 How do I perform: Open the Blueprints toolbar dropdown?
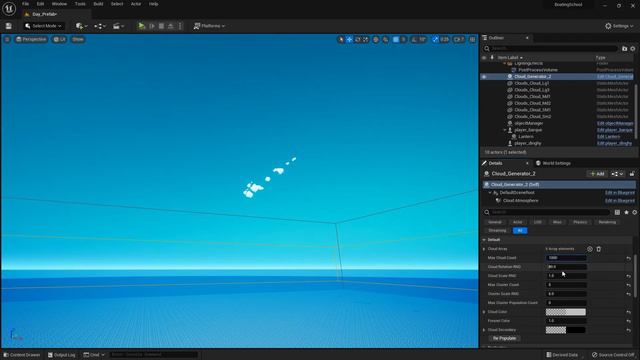(x=100, y=26)
